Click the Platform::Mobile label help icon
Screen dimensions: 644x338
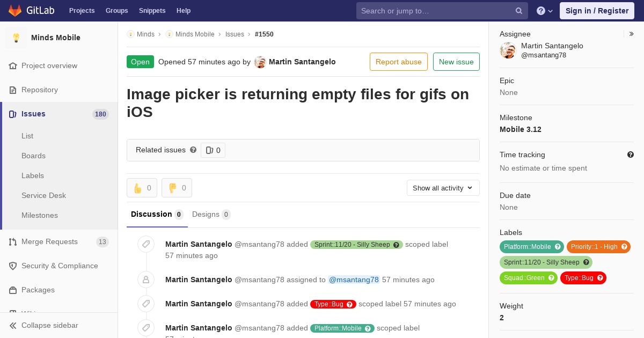(558, 247)
